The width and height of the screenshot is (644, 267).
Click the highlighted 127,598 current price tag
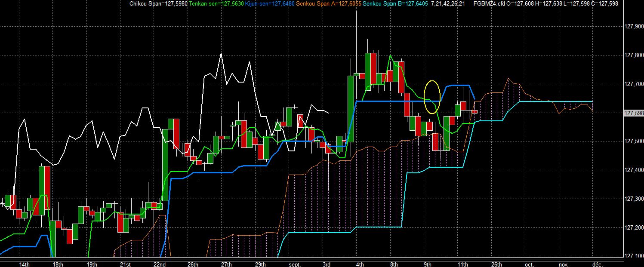[633, 113]
